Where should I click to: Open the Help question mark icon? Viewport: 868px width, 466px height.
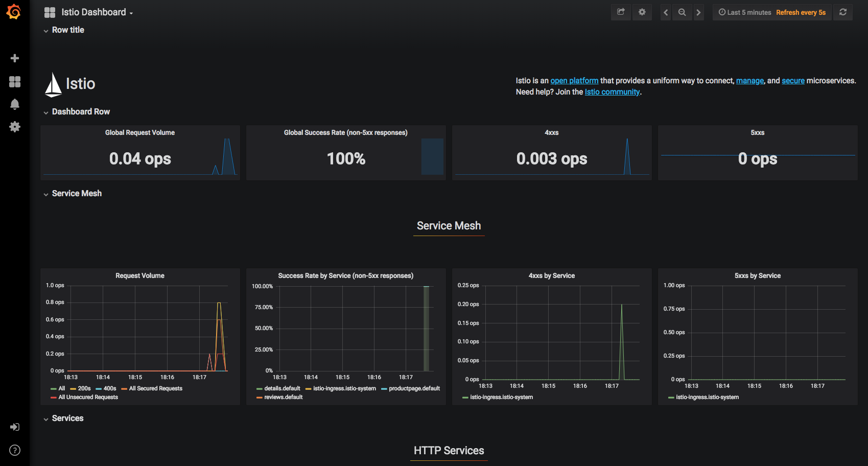tap(15, 450)
